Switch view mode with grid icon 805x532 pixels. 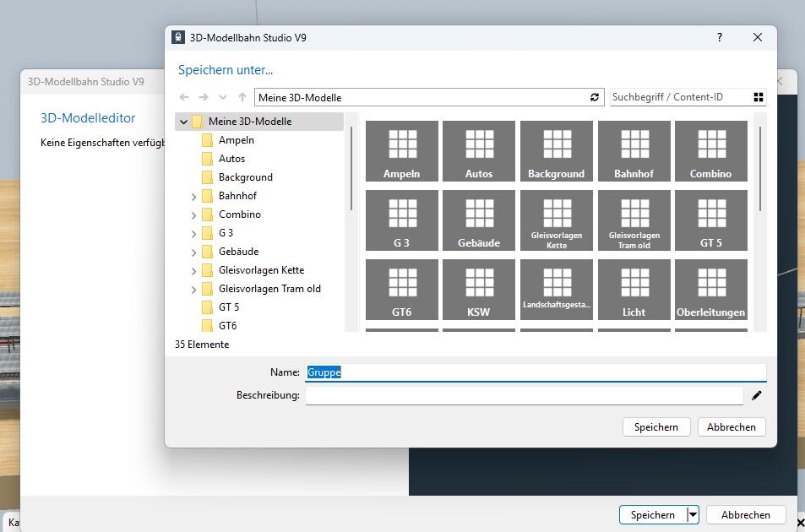pos(758,98)
